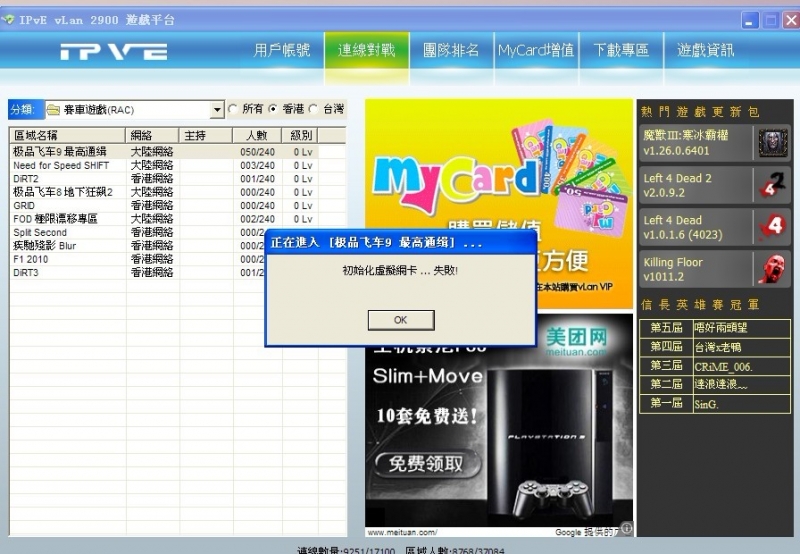Go to the 下載專區 tab
The image size is (800, 554).
click(621, 50)
